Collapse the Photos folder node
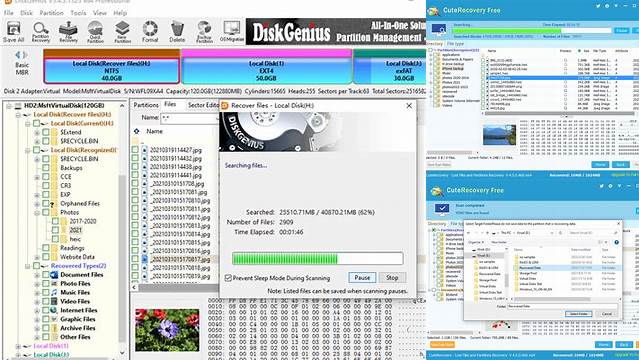Image resolution: width=639 pixels, height=360 pixels. coord(37,212)
